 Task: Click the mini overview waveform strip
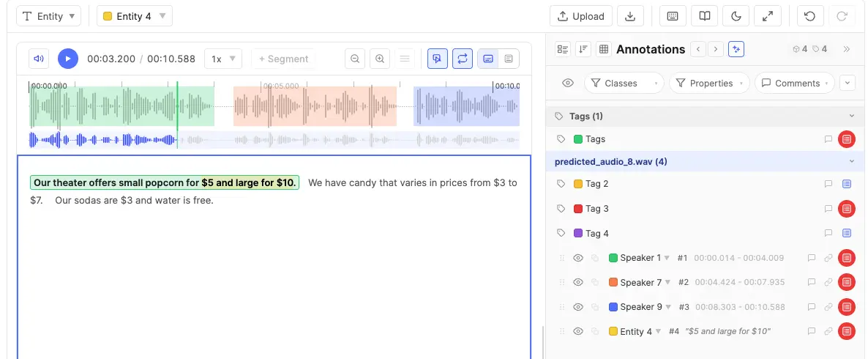coord(274,140)
